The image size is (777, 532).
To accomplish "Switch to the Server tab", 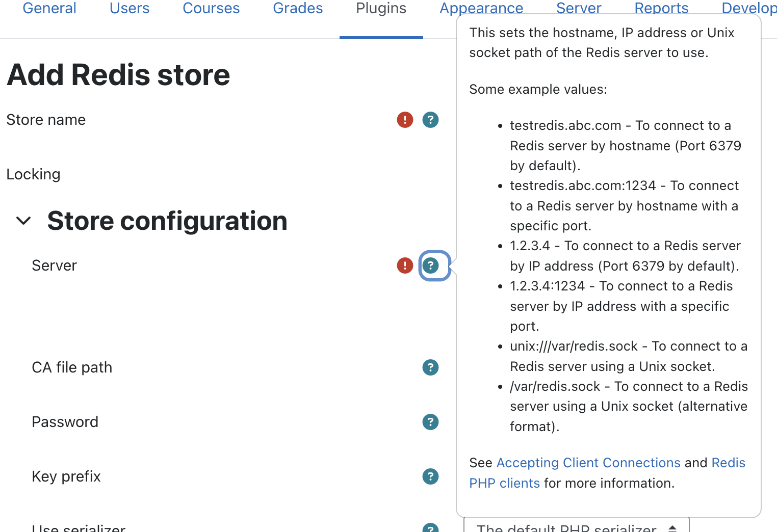I will pyautogui.click(x=579, y=8).
